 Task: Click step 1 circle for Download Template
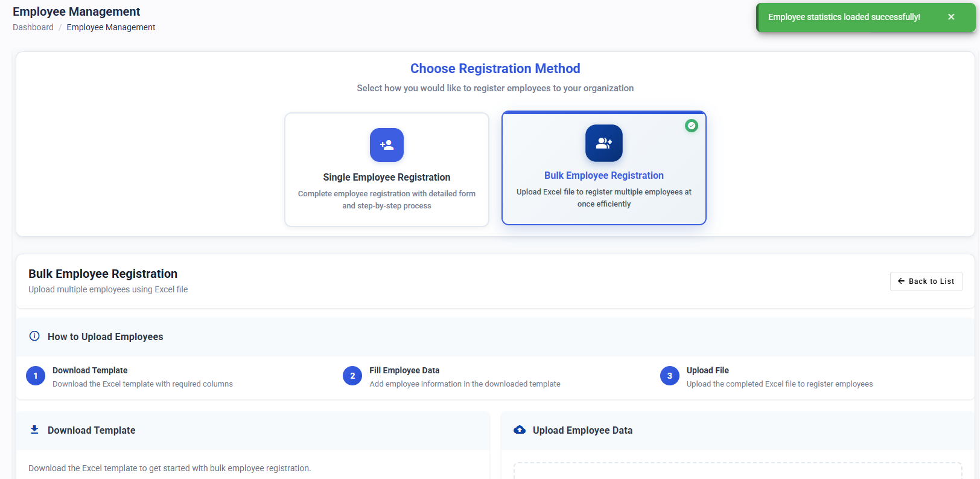tap(36, 376)
